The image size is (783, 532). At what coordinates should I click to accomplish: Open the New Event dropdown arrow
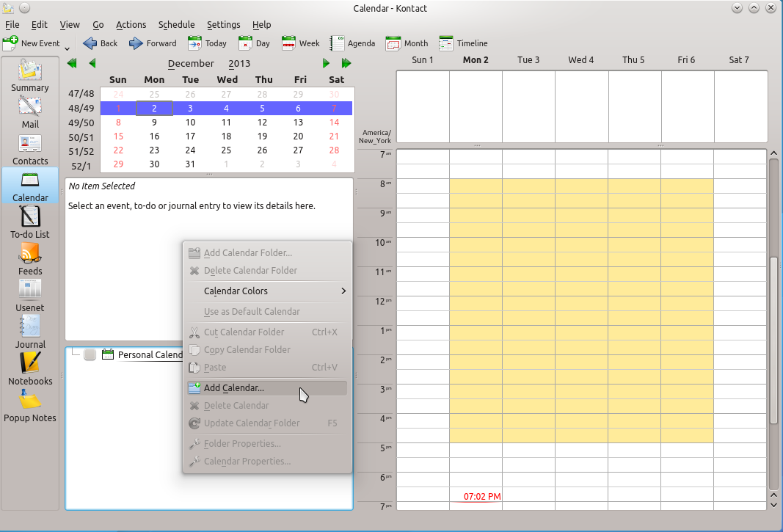pyautogui.click(x=67, y=48)
